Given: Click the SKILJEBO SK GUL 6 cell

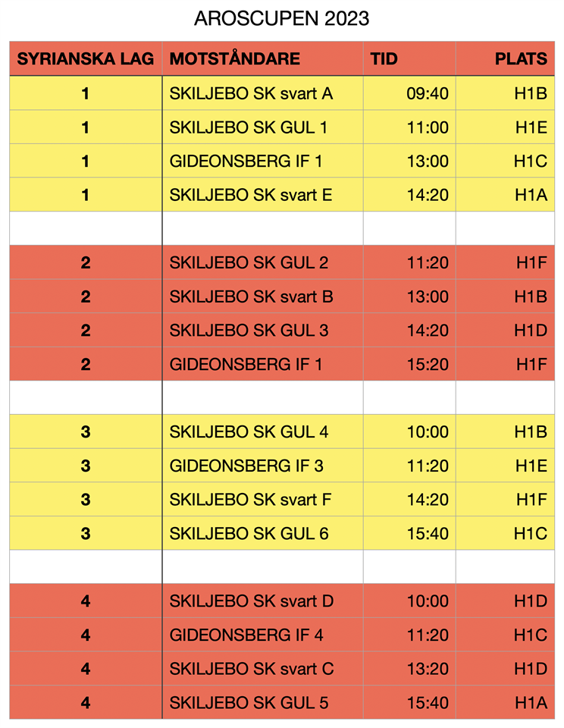Looking at the screenshot, I should coord(249,534).
